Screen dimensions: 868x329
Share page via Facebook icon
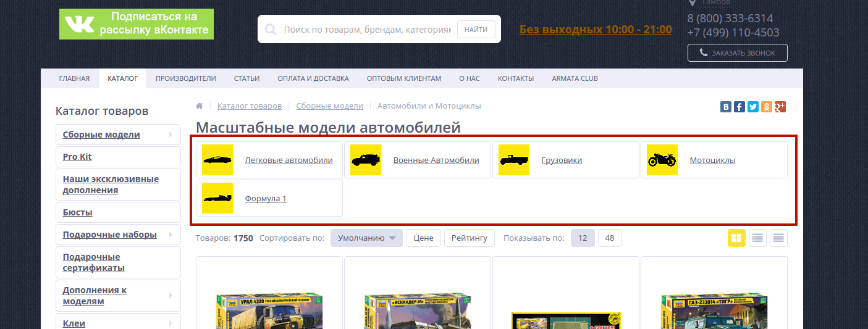click(739, 107)
